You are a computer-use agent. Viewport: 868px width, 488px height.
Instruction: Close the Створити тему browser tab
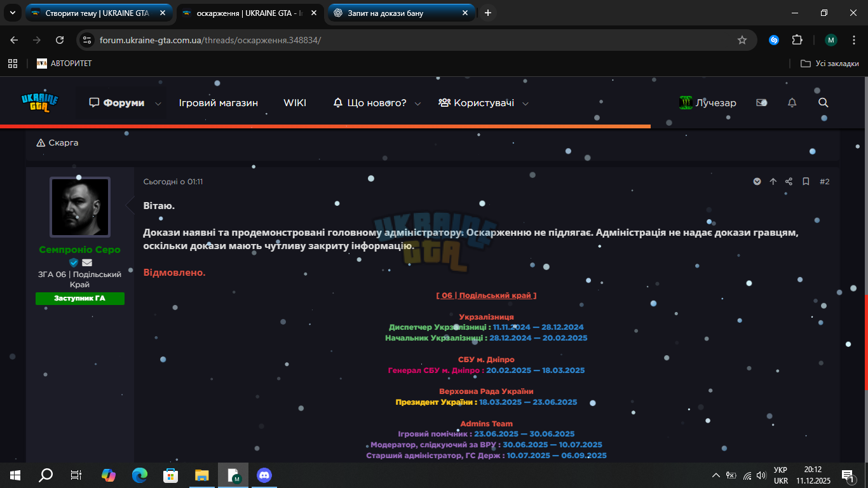(x=163, y=13)
